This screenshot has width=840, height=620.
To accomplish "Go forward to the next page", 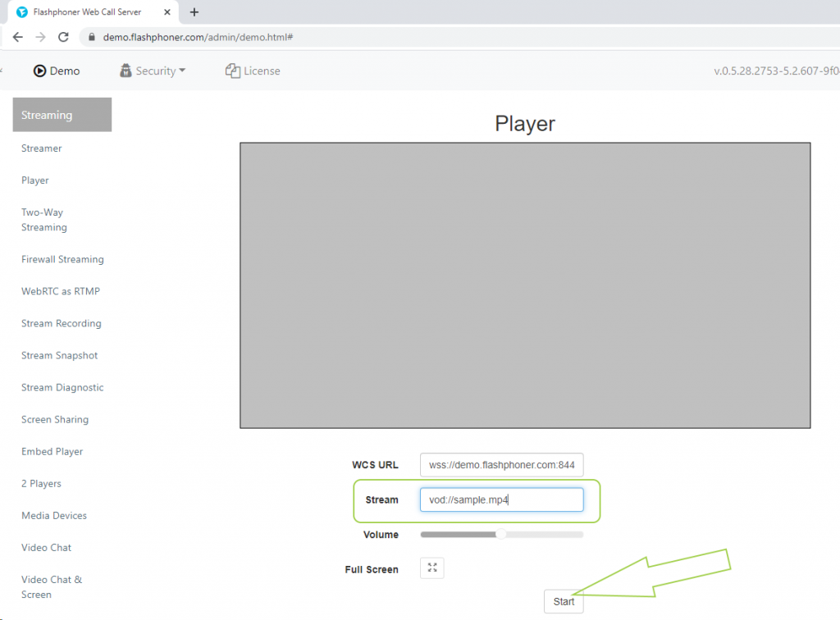I will pos(40,37).
